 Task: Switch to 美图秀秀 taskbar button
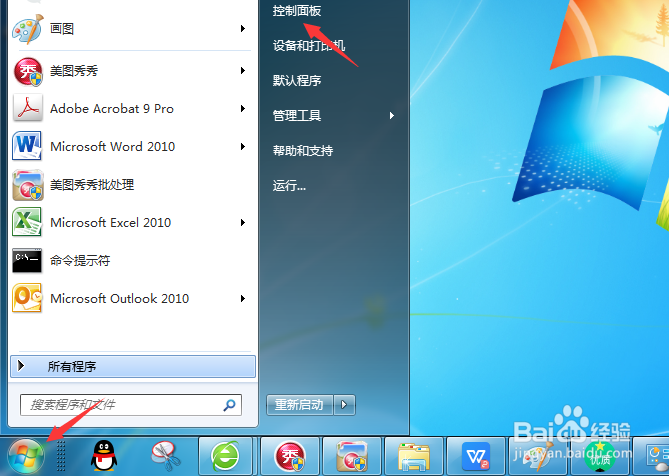tap(290, 456)
